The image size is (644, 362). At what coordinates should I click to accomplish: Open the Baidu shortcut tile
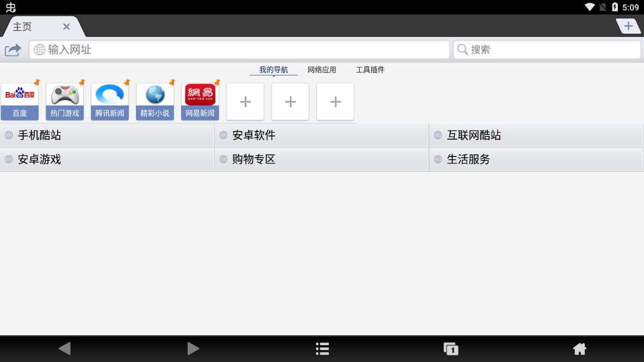tap(20, 102)
